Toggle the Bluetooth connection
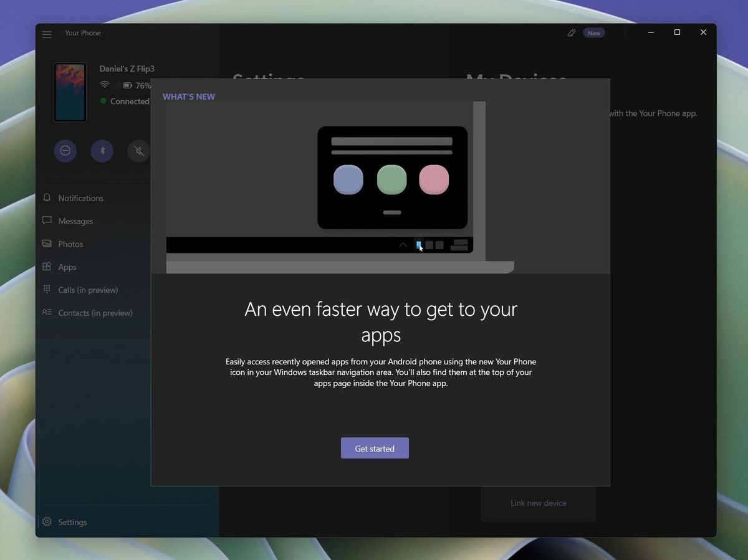Screen dimensions: 748x560 (x=102, y=151)
